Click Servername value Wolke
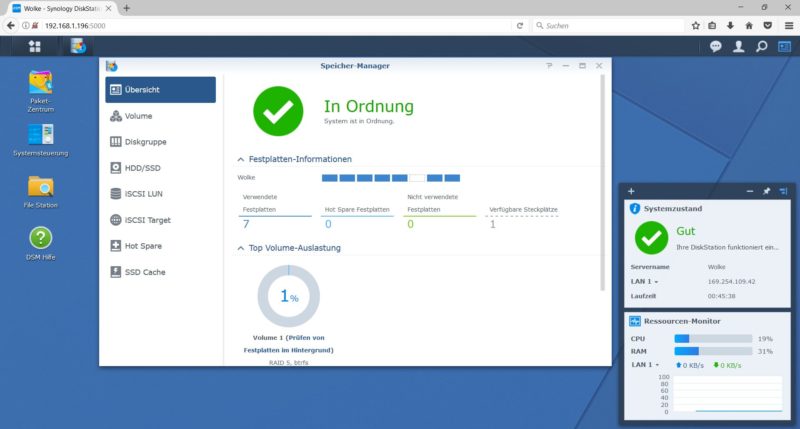The image size is (800, 429). pyautogui.click(x=716, y=267)
